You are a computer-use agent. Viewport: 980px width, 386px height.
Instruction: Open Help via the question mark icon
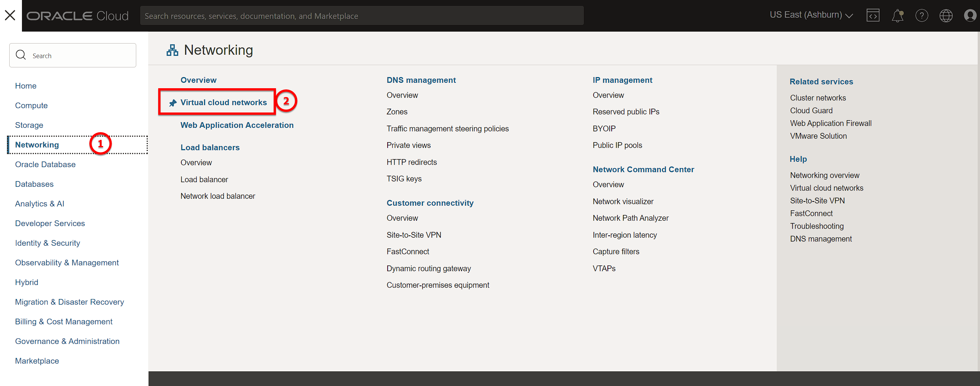click(922, 15)
